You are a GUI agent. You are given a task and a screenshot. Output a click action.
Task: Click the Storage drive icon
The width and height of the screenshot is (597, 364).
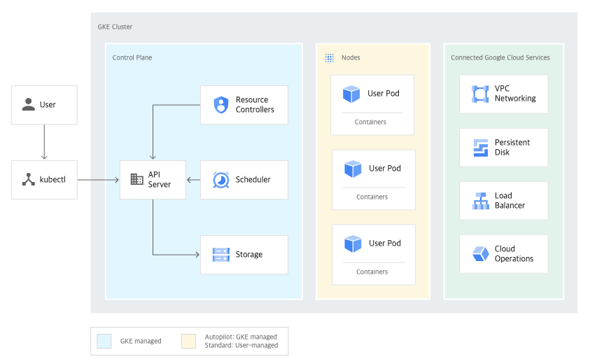click(221, 255)
